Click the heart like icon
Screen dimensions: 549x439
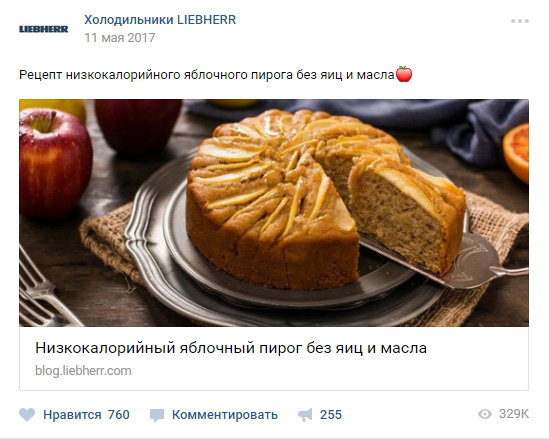tap(27, 415)
